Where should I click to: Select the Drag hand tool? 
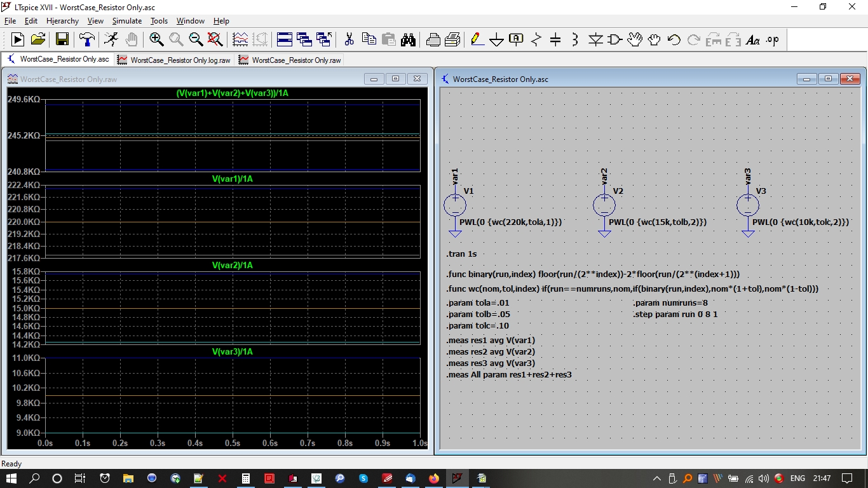pos(654,40)
